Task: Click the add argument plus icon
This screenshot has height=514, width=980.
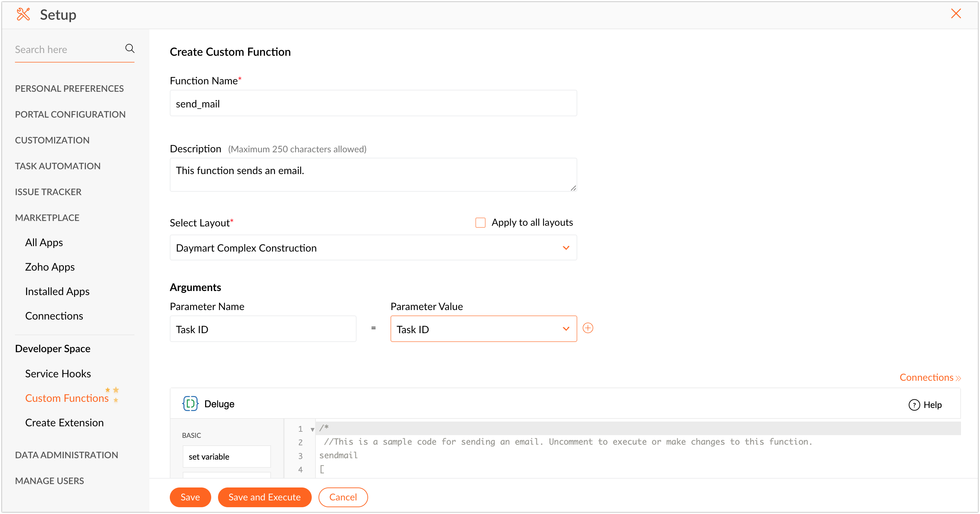Action: [588, 328]
